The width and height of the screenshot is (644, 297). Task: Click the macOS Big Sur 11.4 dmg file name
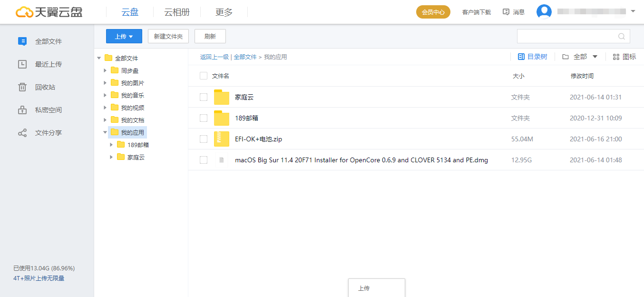point(361,160)
